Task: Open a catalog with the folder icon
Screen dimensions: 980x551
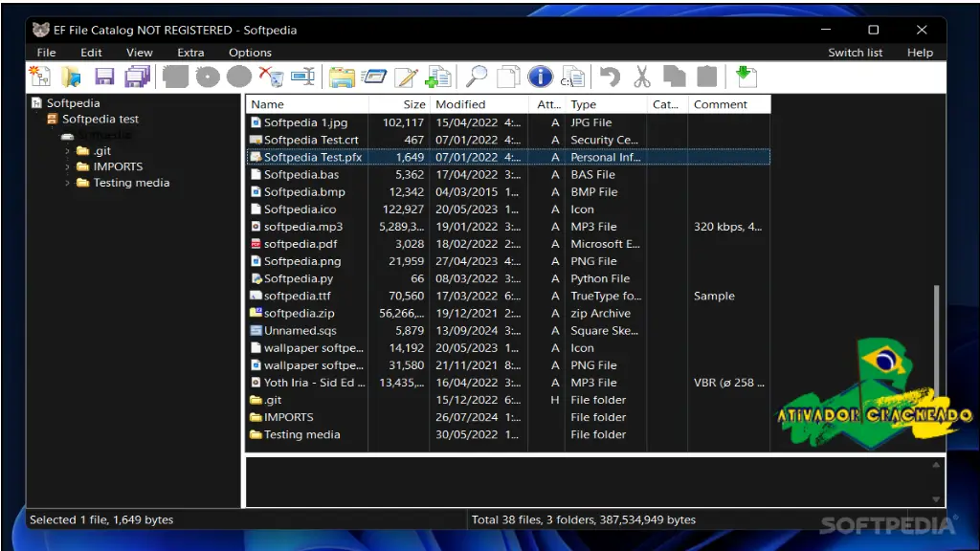Action: [x=71, y=77]
